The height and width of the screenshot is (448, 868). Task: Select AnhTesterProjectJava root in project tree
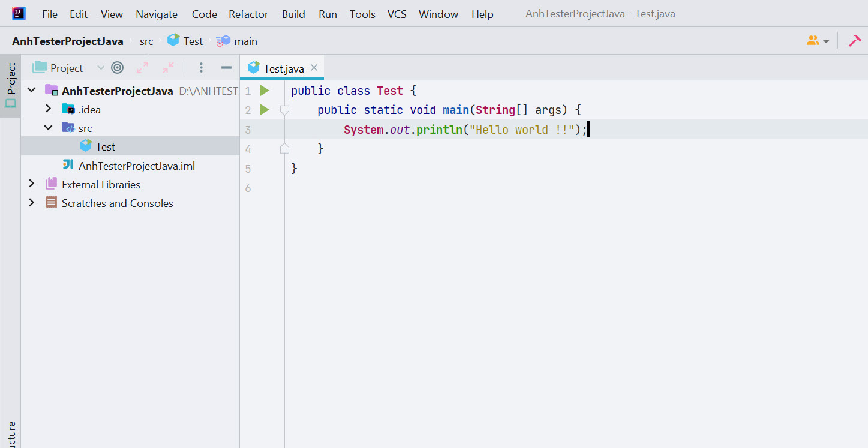[x=130, y=91]
